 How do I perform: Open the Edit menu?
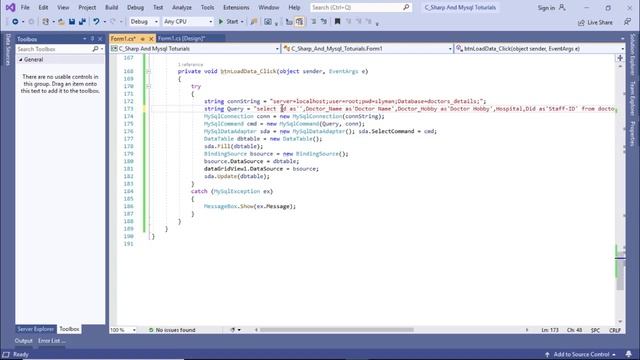(x=43, y=7)
